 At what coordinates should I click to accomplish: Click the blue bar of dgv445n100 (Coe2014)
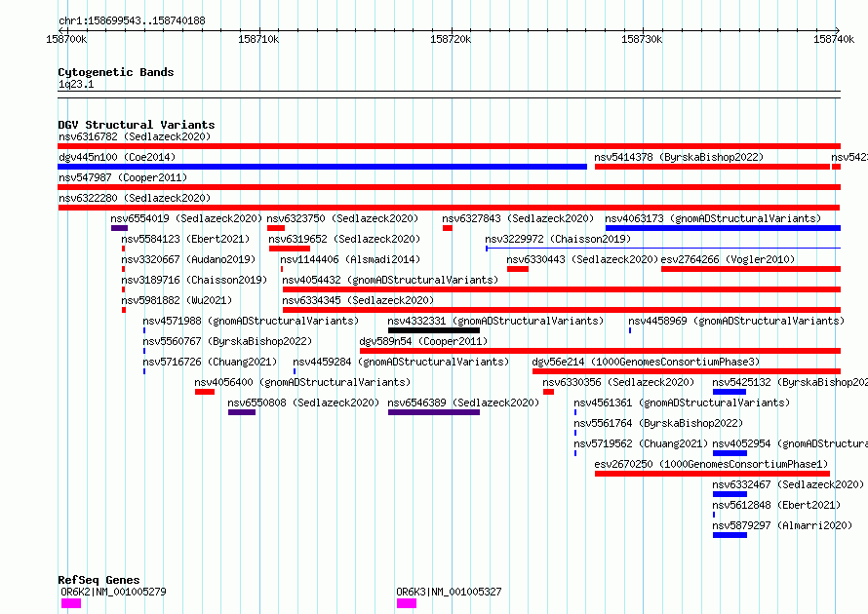click(322, 167)
